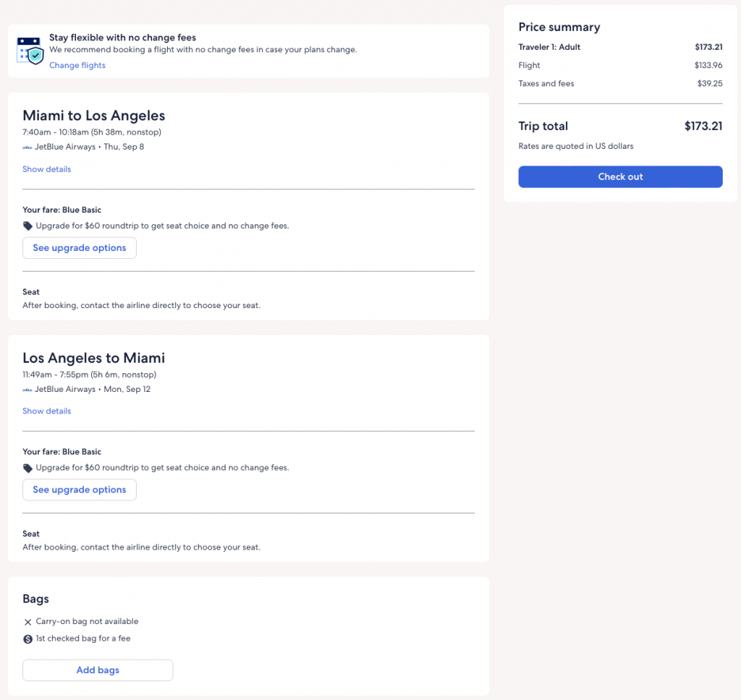Viewport: 741px width, 700px height.
Task: Click the tag icon under the Miami to Los Angeles fare
Action: [27, 226]
